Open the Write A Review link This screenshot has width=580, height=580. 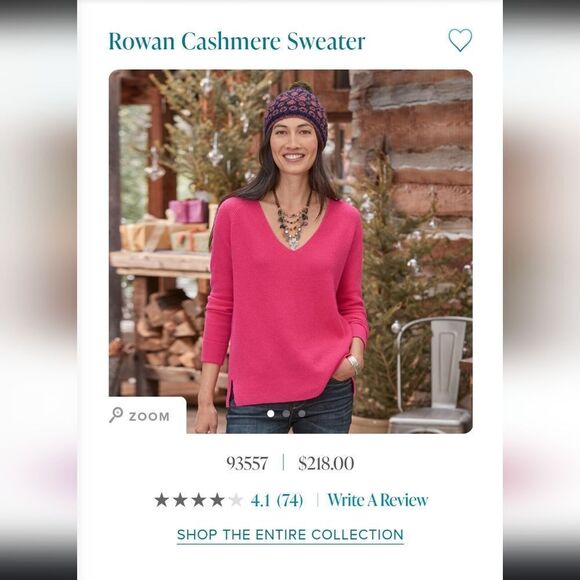pyautogui.click(x=378, y=500)
